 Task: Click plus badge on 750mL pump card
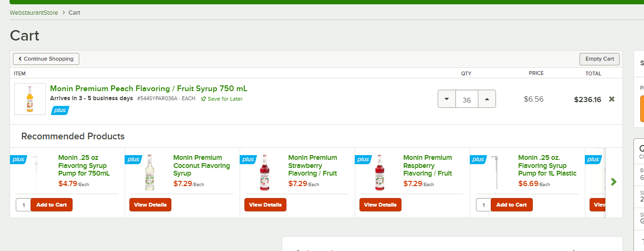(19, 159)
